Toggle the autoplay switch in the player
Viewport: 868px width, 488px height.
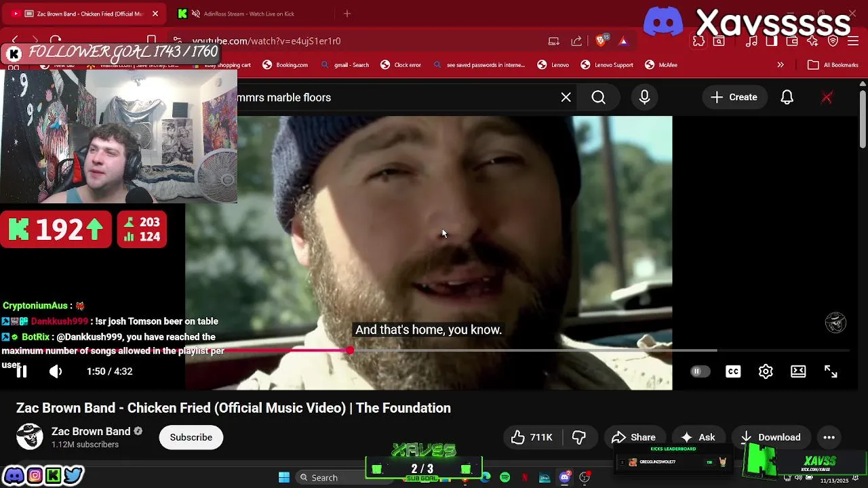[700, 371]
